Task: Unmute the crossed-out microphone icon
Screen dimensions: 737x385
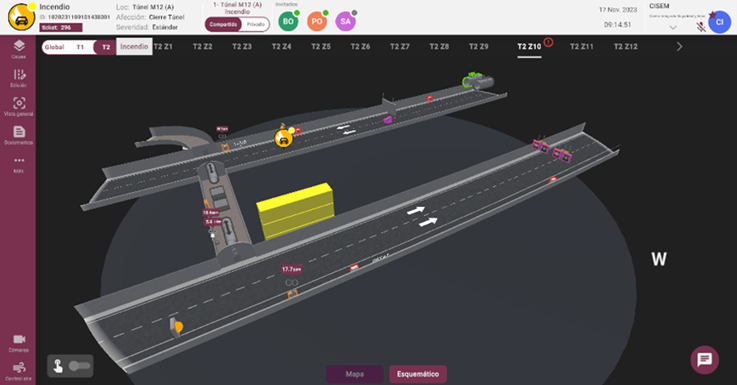Action: [701, 27]
